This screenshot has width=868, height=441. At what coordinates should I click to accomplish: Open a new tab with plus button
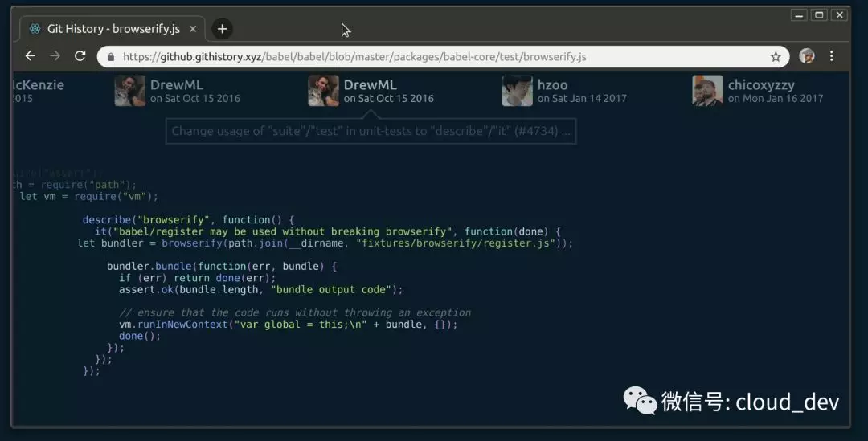(x=222, y=29)
